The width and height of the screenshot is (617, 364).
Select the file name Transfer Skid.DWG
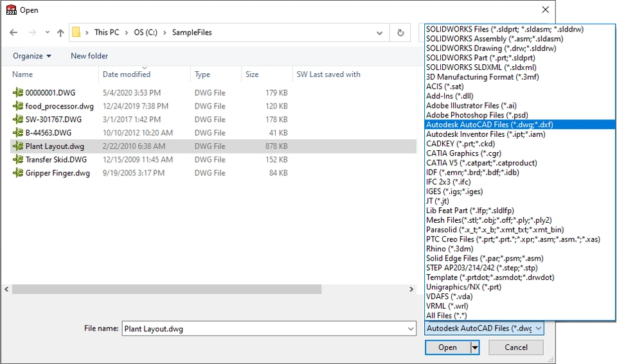(x=56, y=160)
